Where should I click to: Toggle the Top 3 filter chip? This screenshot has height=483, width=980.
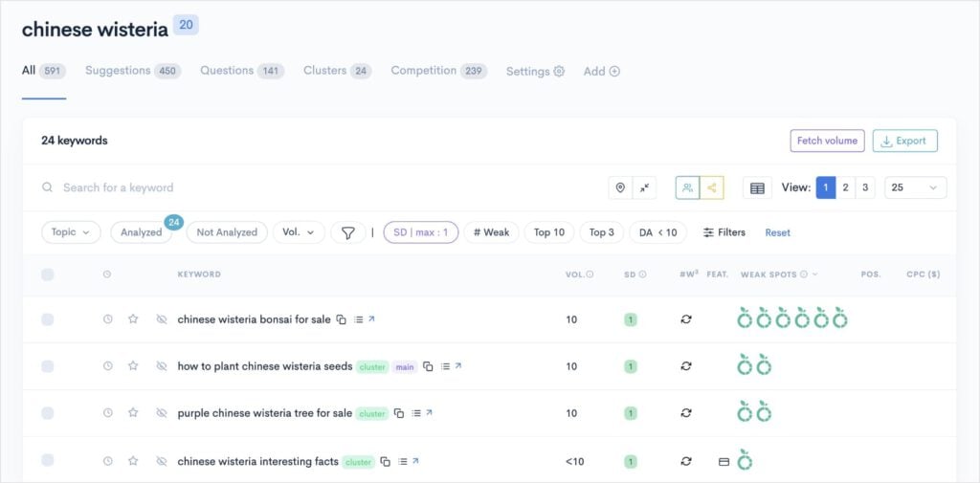601,232
